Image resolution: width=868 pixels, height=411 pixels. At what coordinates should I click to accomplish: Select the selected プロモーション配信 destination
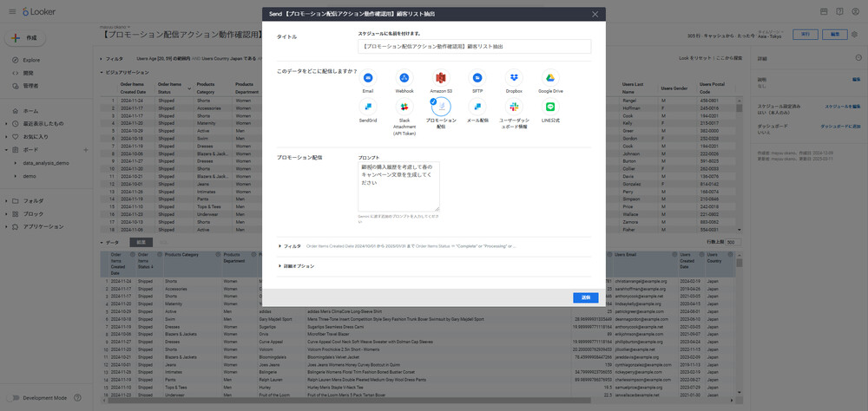tap(441, 107)
